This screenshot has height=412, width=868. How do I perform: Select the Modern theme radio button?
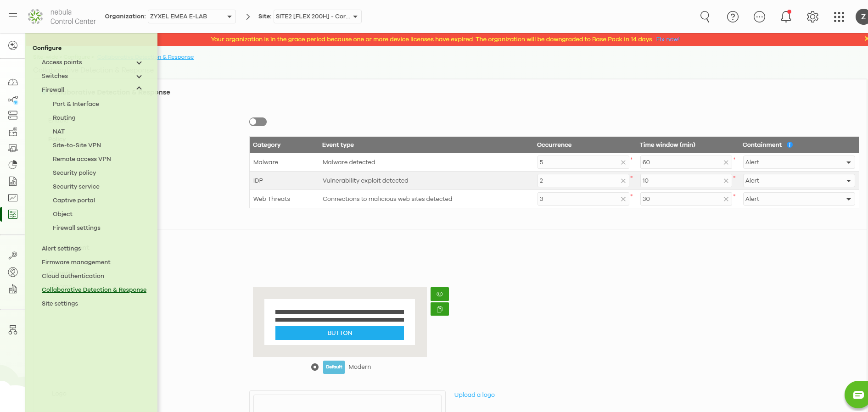point(315,367)
